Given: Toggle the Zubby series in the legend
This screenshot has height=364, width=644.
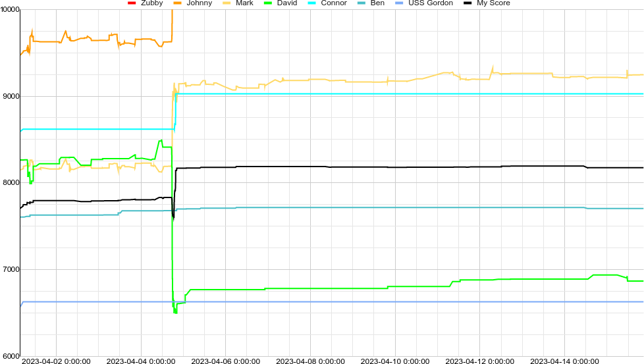Looking at the screenshot, I should 152,3.
